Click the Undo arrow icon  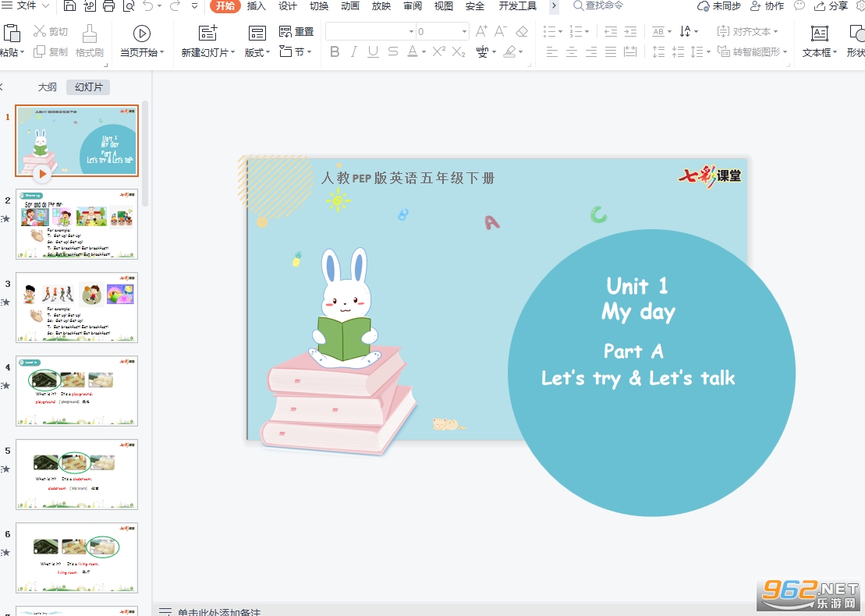148,6
